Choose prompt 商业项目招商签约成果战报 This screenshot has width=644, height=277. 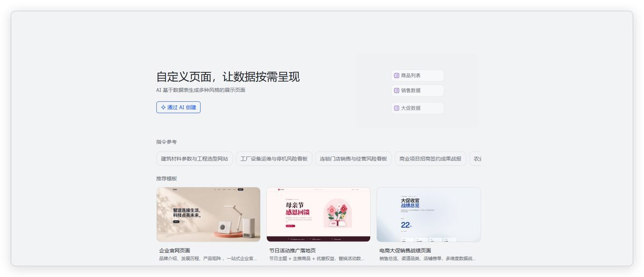430,159
